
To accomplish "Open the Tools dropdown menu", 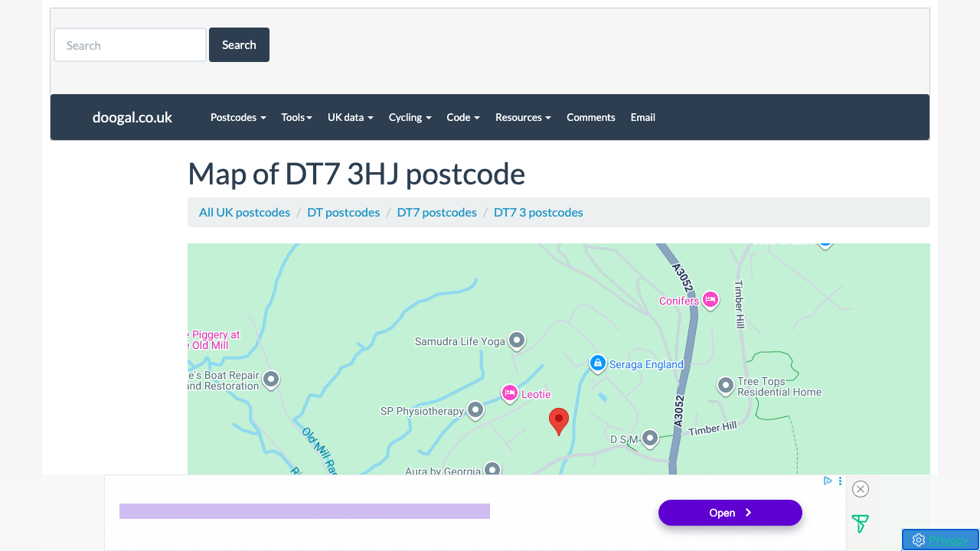I will pyautogui.click(x=296, y=117).
